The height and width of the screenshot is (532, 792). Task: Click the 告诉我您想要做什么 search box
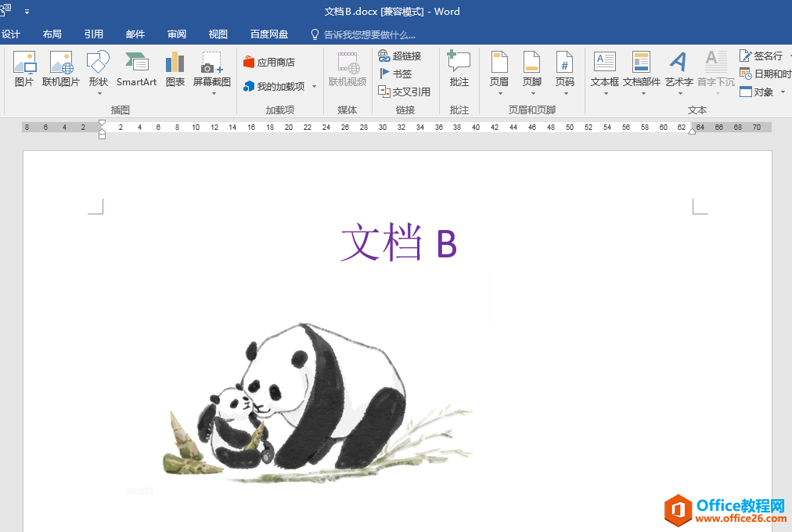point(369,34)
